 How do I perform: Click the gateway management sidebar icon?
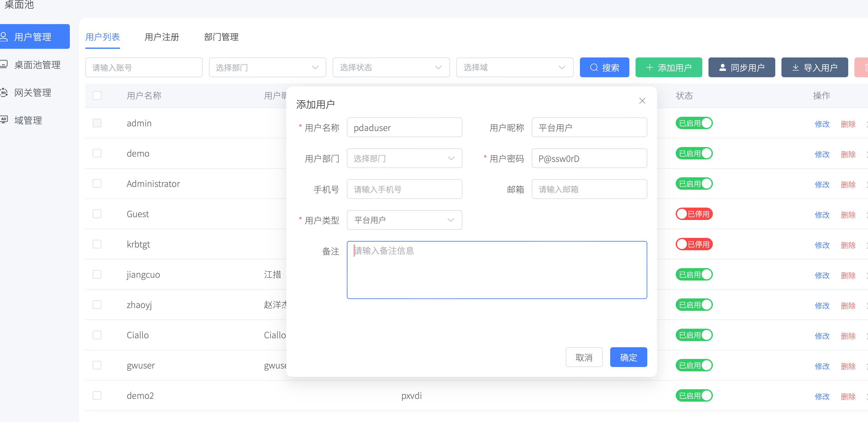pos(4,92)
